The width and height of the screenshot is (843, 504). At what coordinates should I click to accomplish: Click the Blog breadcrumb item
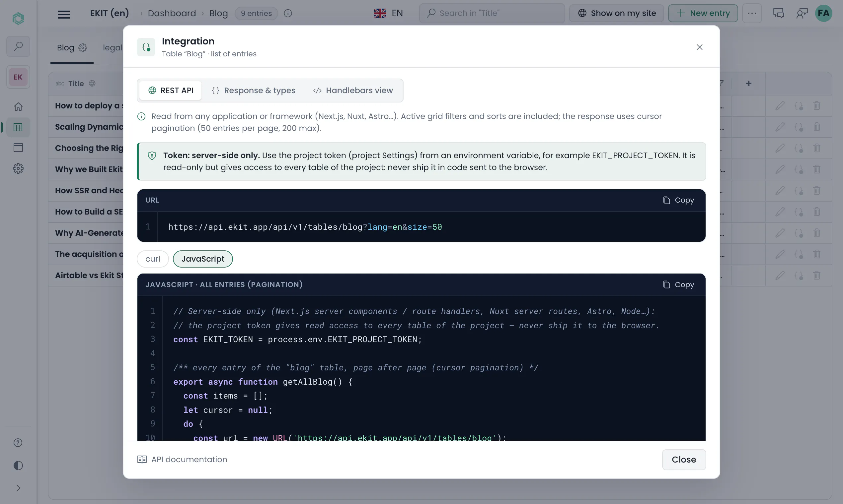coord(218,13)
